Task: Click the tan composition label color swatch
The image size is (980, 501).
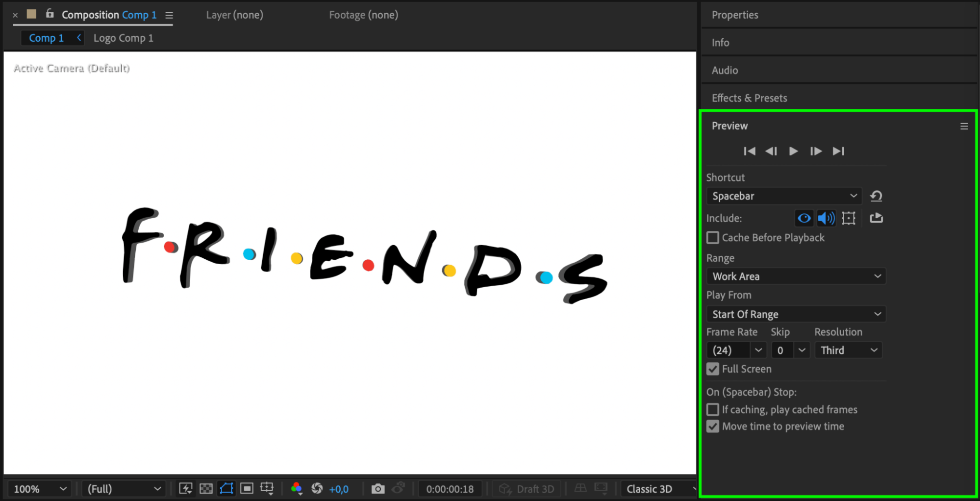Action: coord(32,14)
